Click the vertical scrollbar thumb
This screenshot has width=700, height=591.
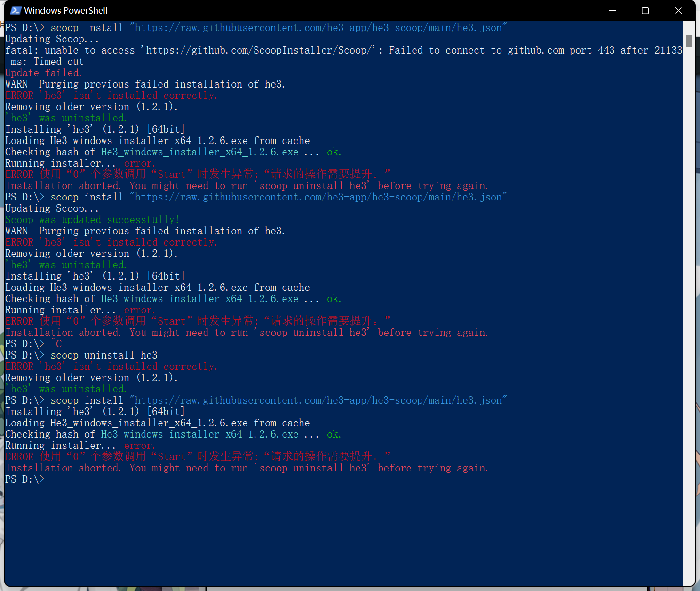click(689, 41)
